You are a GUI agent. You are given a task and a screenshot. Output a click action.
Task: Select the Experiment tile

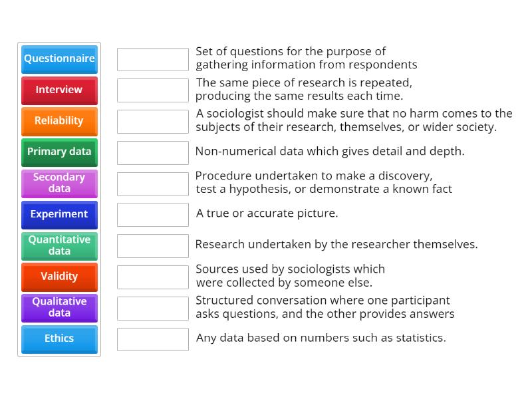point(59,215)
